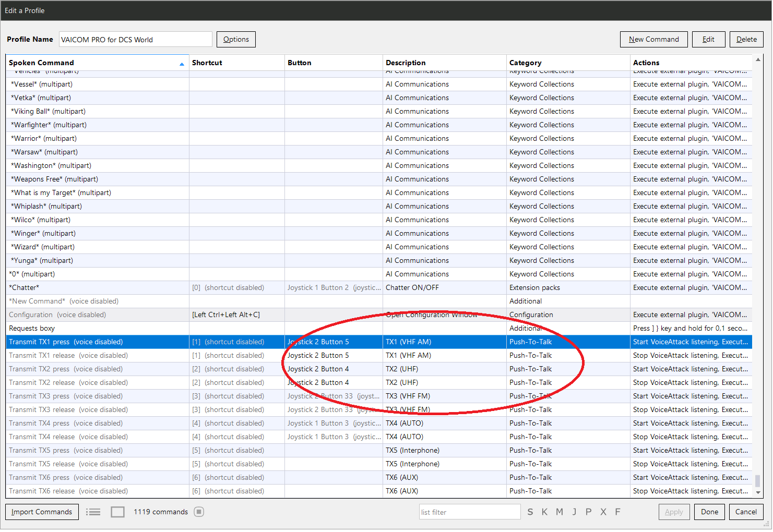Click the list view icon beside Import Commands
This screenshot has height=532, width=773.
click(x=93, y=512)
